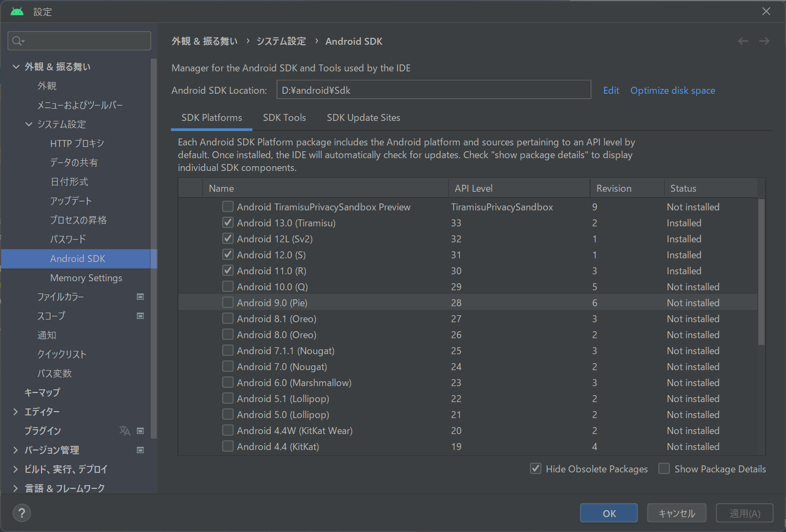Click the Optimize disk space link
This screenshot has height=532, width=786.
tap(673, 90)
